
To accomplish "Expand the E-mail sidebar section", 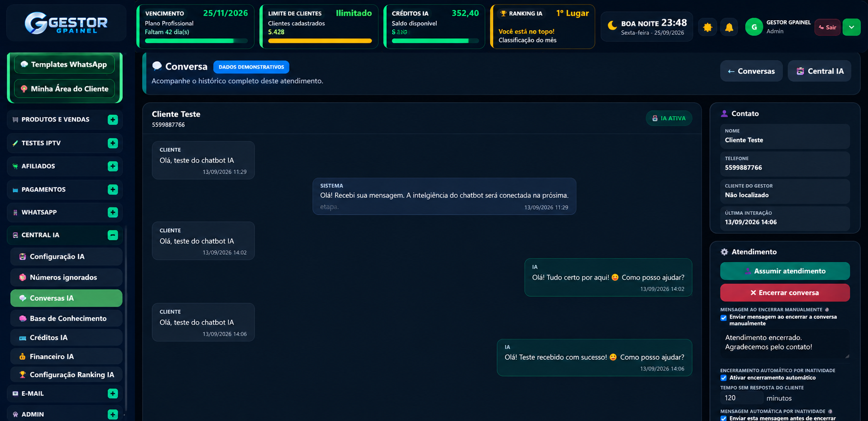I will coord(113,394).
